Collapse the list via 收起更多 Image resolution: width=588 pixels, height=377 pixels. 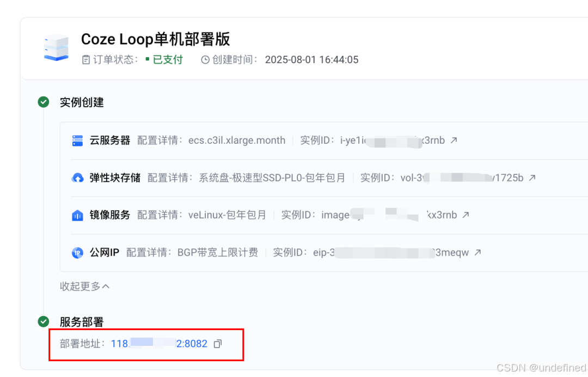pos(85,286)
